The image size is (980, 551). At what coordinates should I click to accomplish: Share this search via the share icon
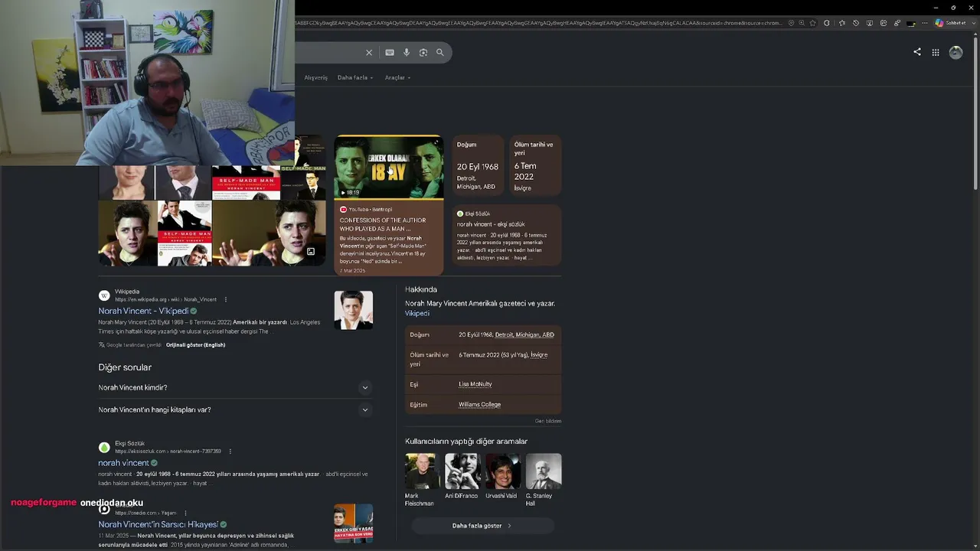pyautogui.click(x=917, y=52)
